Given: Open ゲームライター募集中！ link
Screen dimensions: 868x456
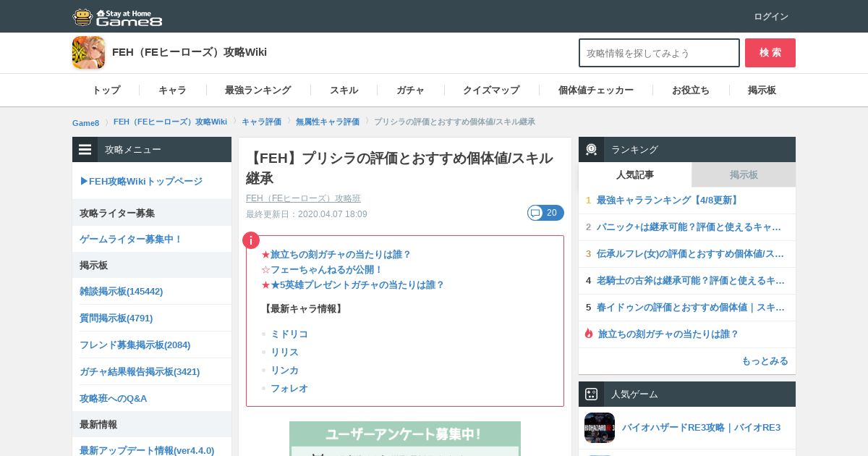Looking at the screenshot, I should [131, 239].
